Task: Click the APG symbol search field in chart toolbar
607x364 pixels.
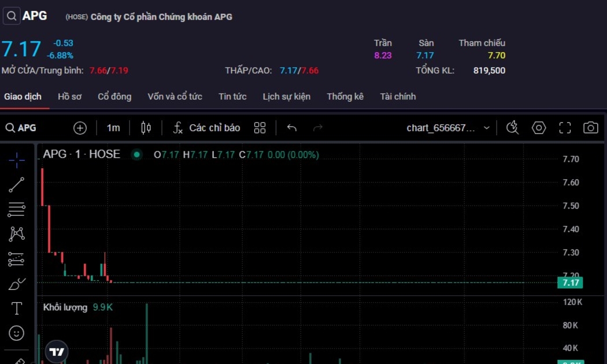Action: pyautogui.click(x=29, y=128)
